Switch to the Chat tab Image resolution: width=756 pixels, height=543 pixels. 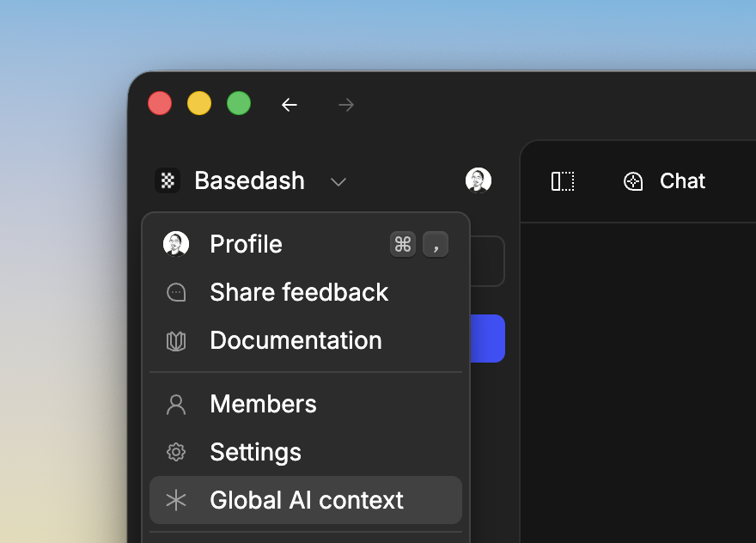click(x=682, y=180)
